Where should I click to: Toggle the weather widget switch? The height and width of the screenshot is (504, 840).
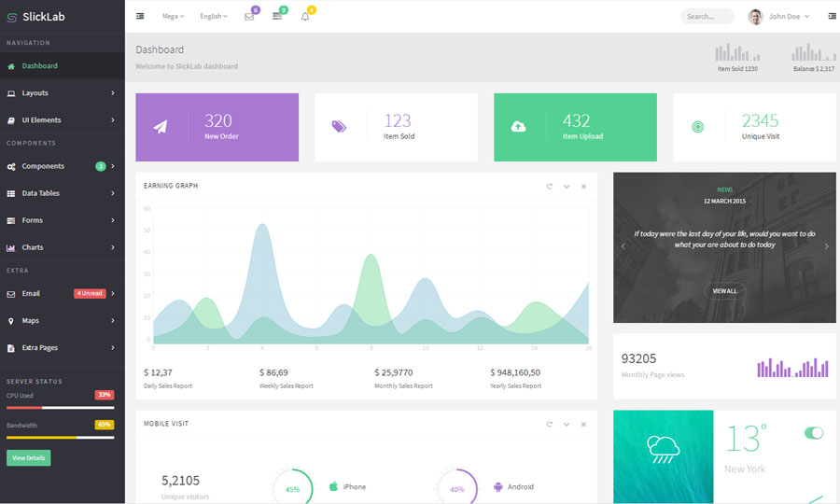(814, 433)
